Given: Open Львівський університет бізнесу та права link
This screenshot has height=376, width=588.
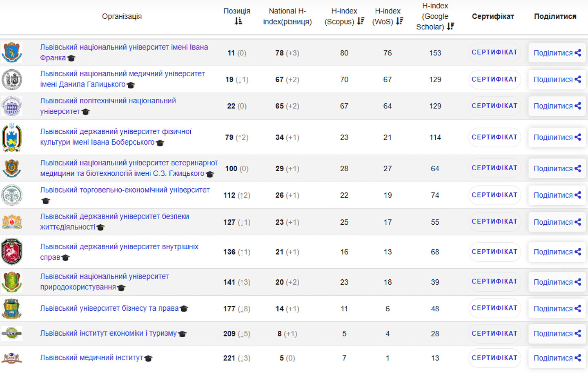Looking at the screenshot, I should pyautogui.click(x=109, y=308).
